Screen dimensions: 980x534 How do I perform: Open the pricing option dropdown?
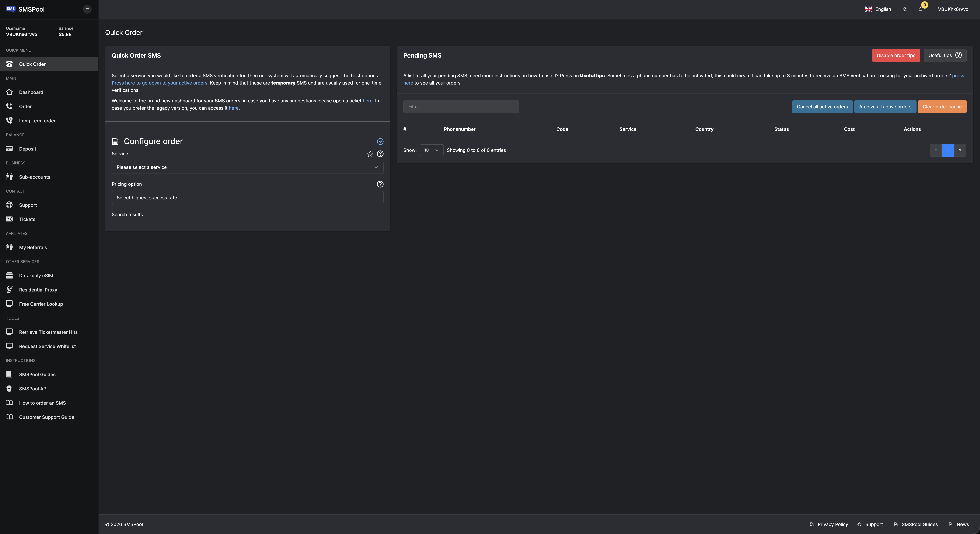pos(247,198)
